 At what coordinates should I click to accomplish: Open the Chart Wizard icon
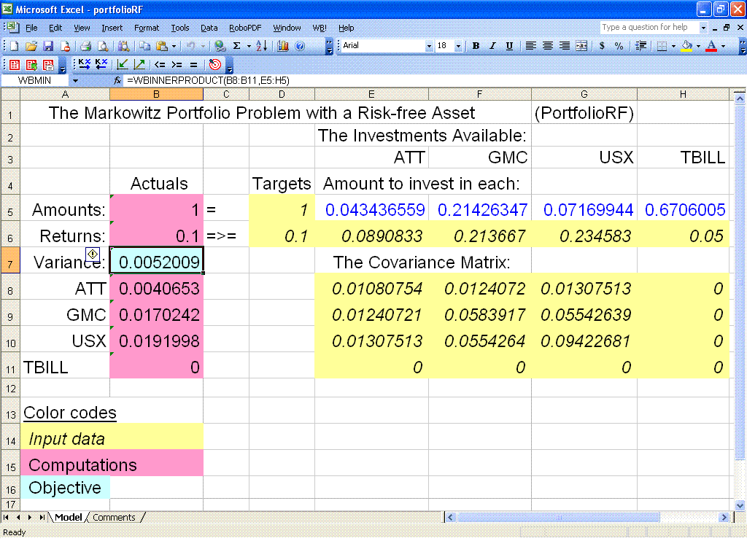(283, 46)
